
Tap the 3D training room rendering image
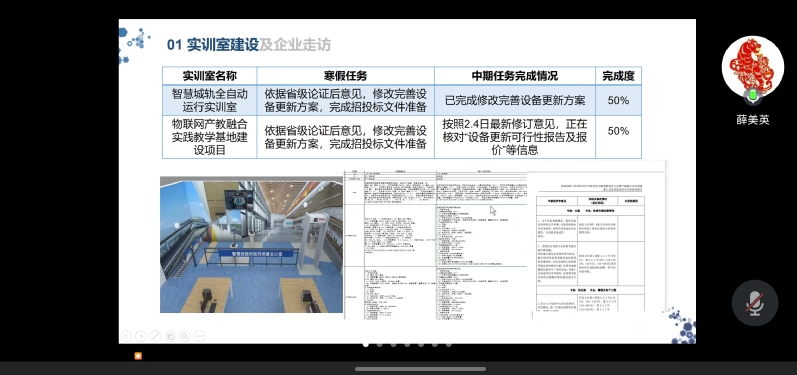click(251, 245)
